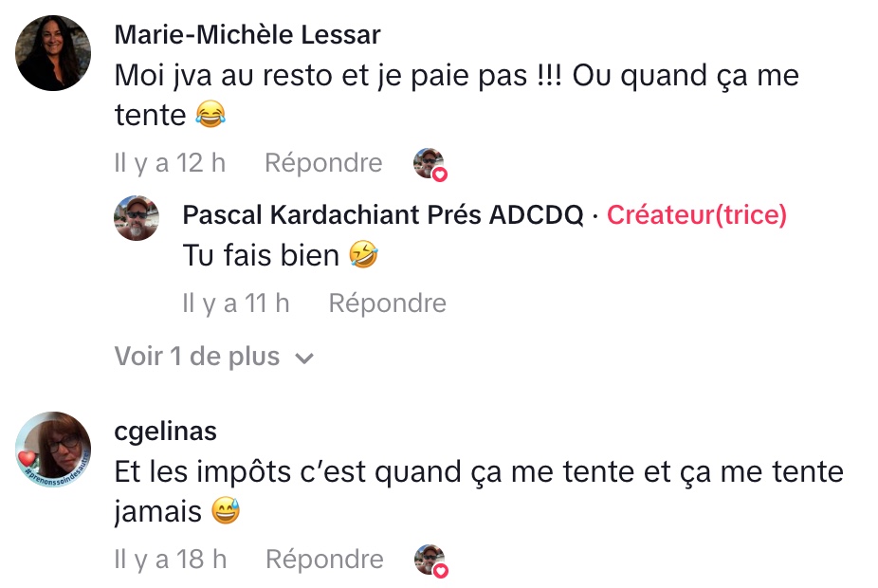Click "Il y a 12 h" timestamp
This screenshot has width=878, height=588.
[170, 163]
